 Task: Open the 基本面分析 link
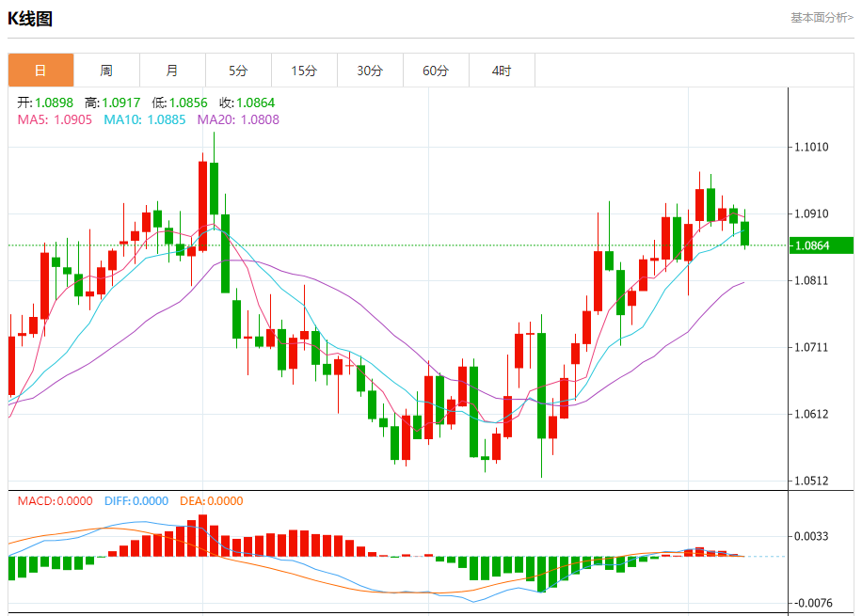pos(822,18)
